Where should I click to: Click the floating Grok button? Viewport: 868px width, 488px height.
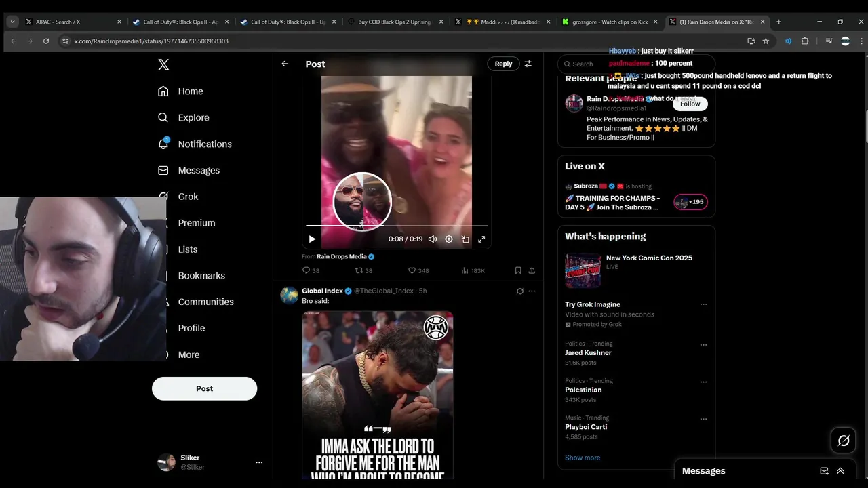[844, 441]
